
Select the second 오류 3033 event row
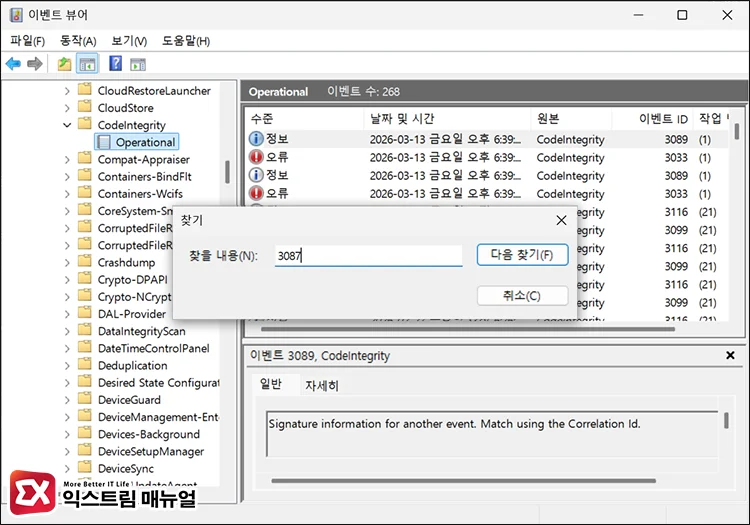[x=487, y=194]
